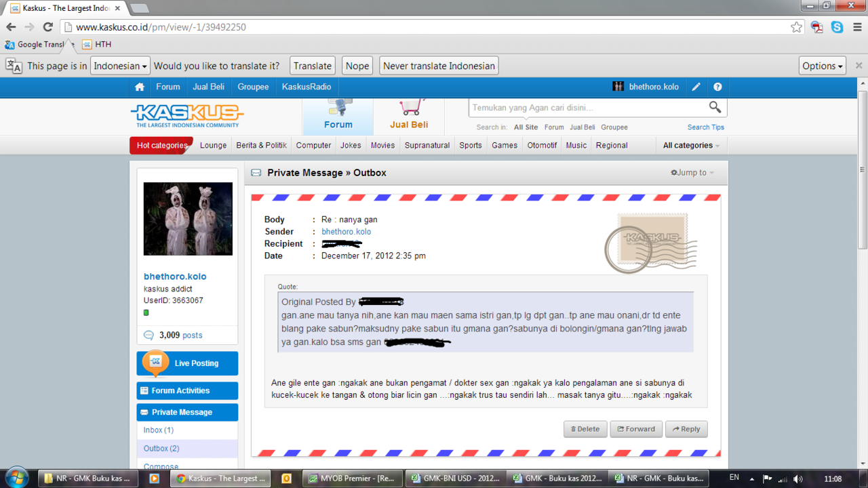
Task: View the 3,009 posts link
Action: (180, 335)
